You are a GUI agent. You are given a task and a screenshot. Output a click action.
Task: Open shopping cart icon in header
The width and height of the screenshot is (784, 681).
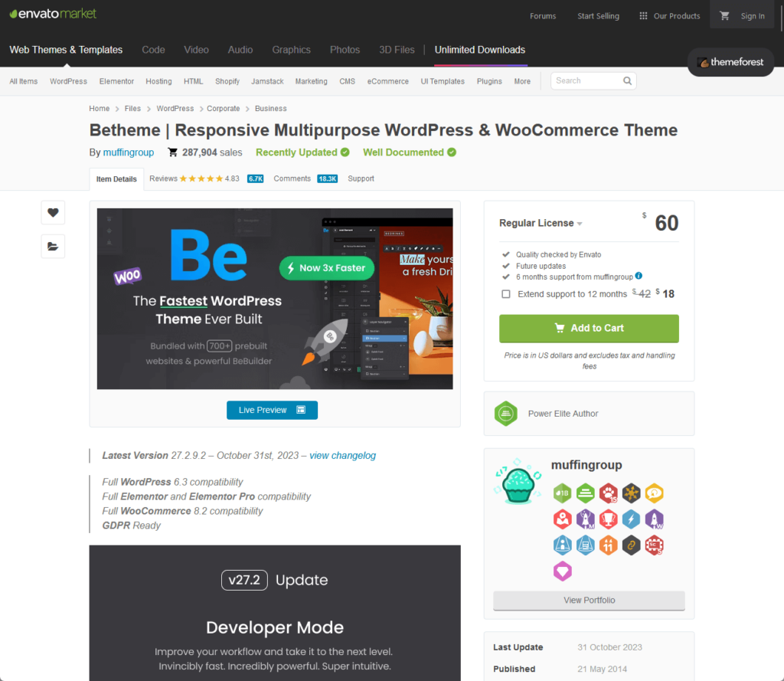point(724,16)
